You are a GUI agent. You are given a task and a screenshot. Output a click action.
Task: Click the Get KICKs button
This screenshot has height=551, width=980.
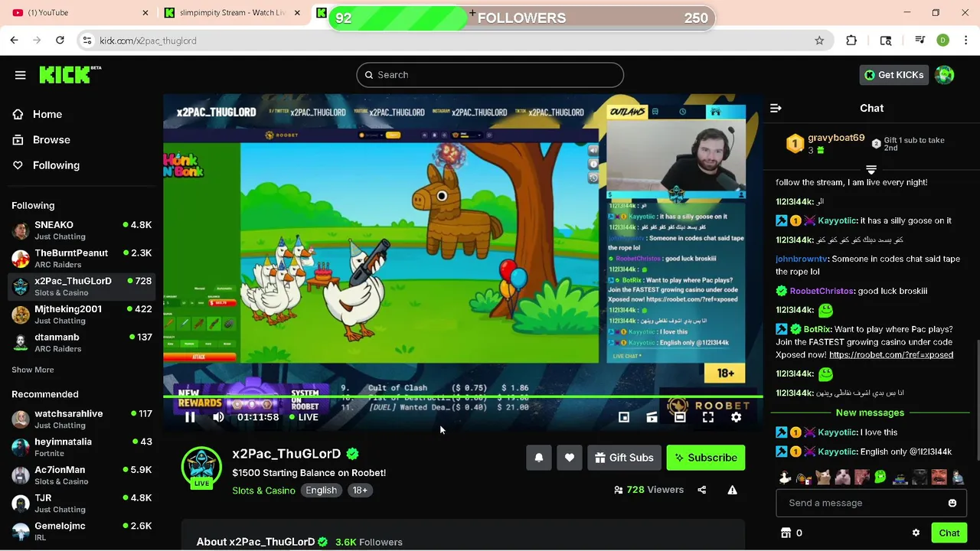click(893, 75)
